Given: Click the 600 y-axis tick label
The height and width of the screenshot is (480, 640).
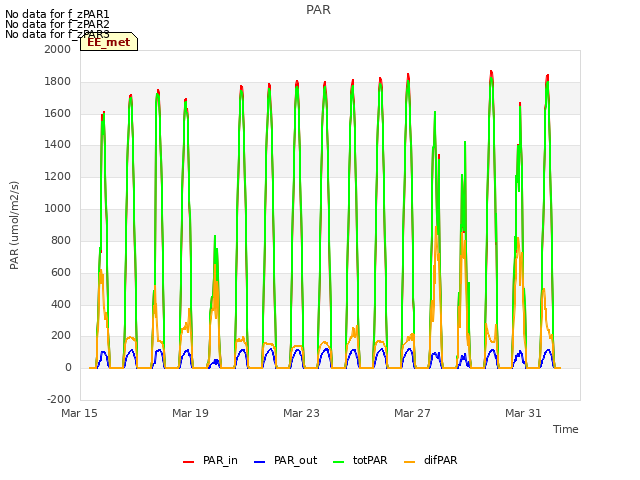Looking at the screenshot, I should click(x=61, y=273).
